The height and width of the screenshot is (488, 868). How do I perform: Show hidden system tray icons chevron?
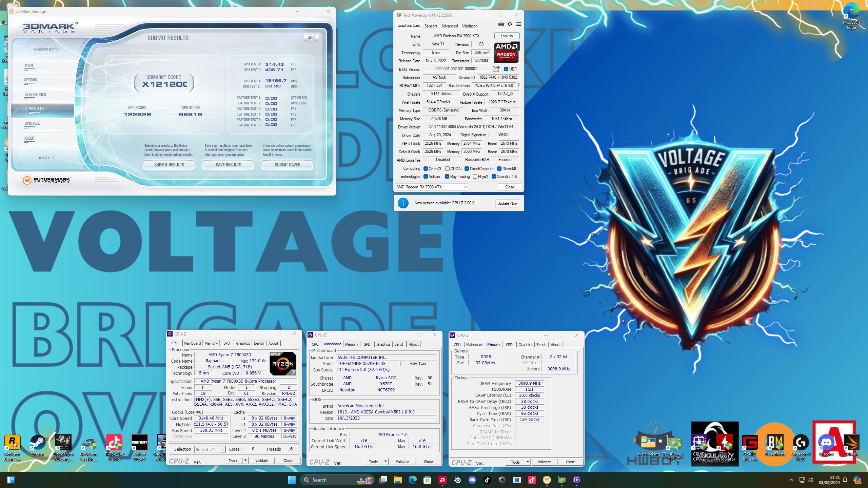[x=791, y=480]
